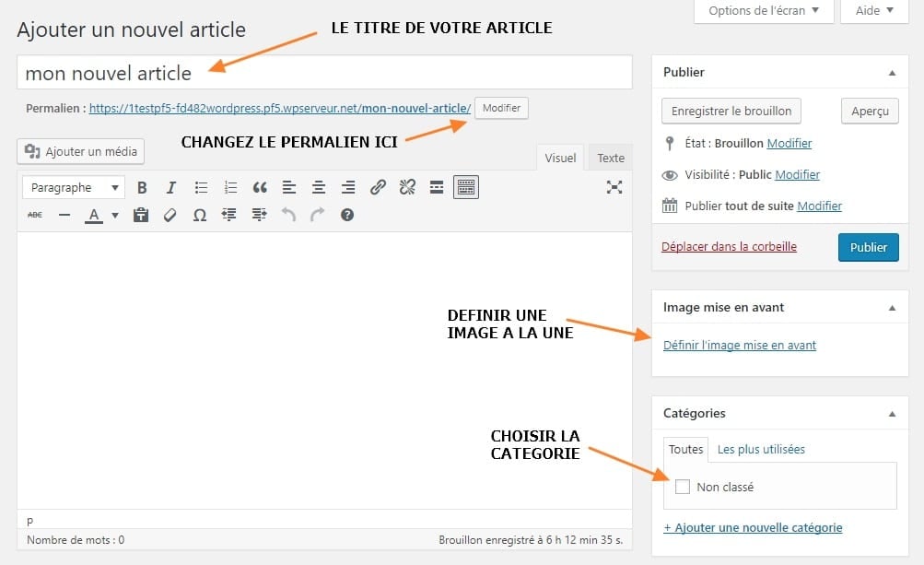Screen dimensions: 924x565
Task: Insert a link in the article
Action: 378,187
